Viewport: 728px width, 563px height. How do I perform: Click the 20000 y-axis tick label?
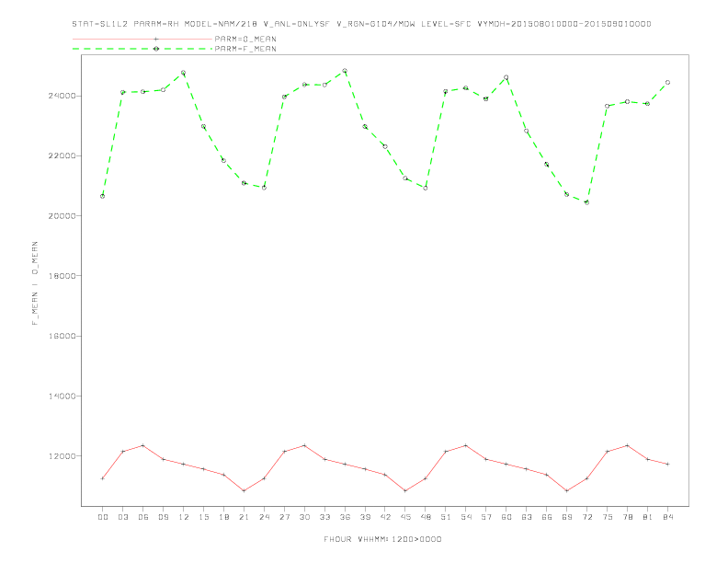coord(62,216)
